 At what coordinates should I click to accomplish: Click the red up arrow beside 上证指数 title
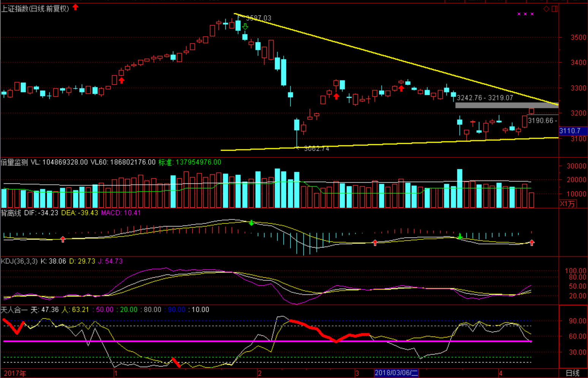[x=76, y=7]
